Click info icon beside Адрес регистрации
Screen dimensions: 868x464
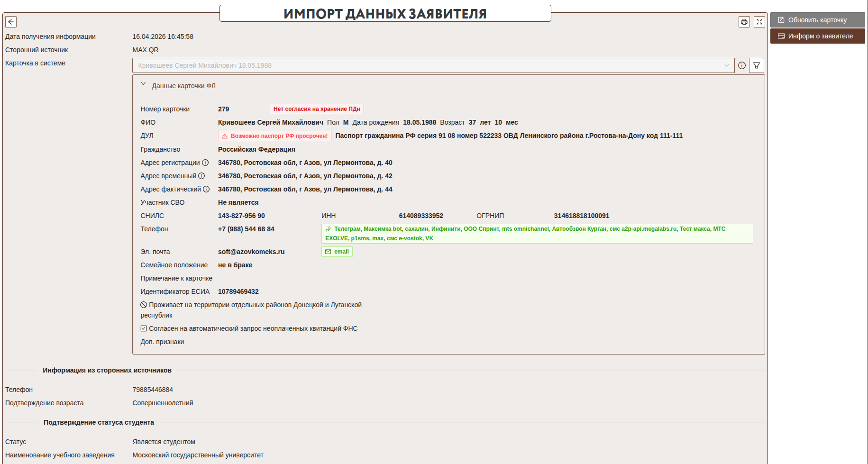click(x=205, y=163)
